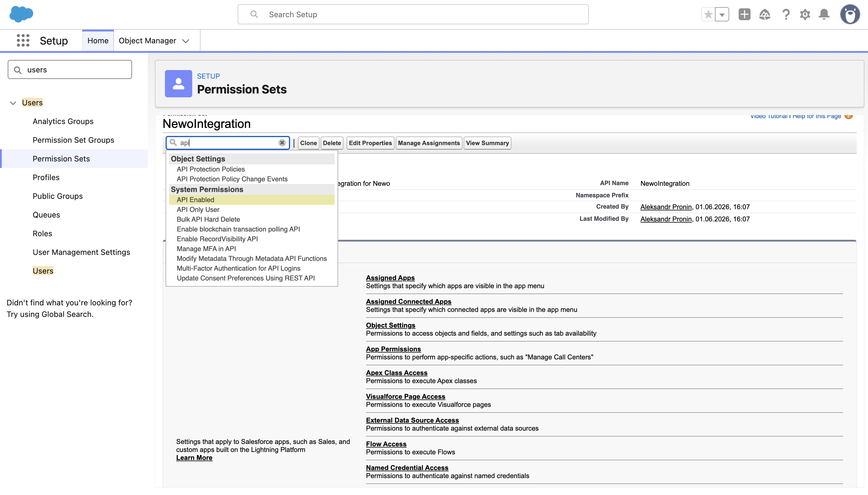
Task: Click the Salesforce cloud logo
Action: [x=21, y=14]
